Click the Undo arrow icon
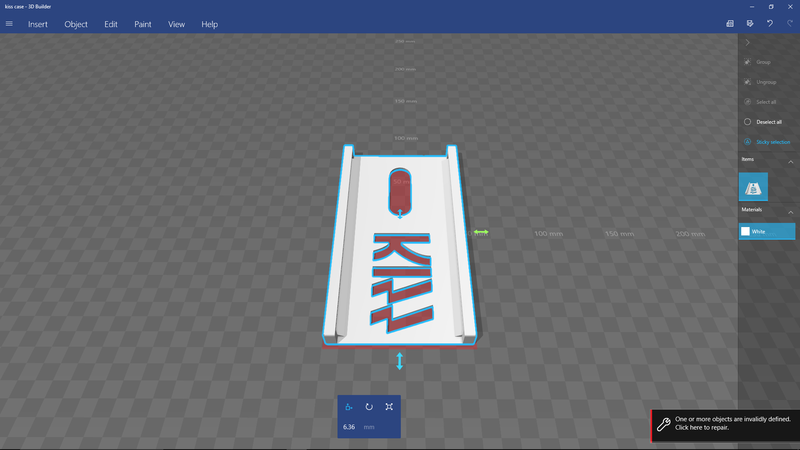The image size is (800, 450). coord(770,24)
